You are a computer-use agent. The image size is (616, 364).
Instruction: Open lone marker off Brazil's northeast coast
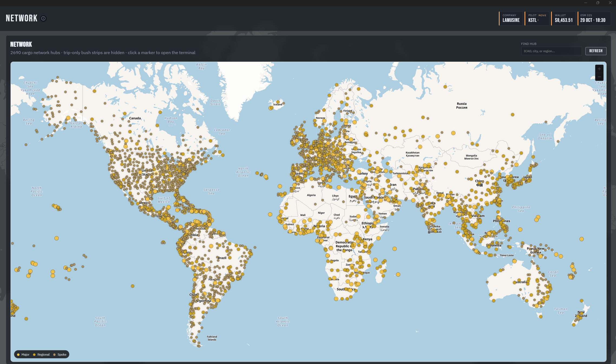pyautogui.click(x=255, y=247)
